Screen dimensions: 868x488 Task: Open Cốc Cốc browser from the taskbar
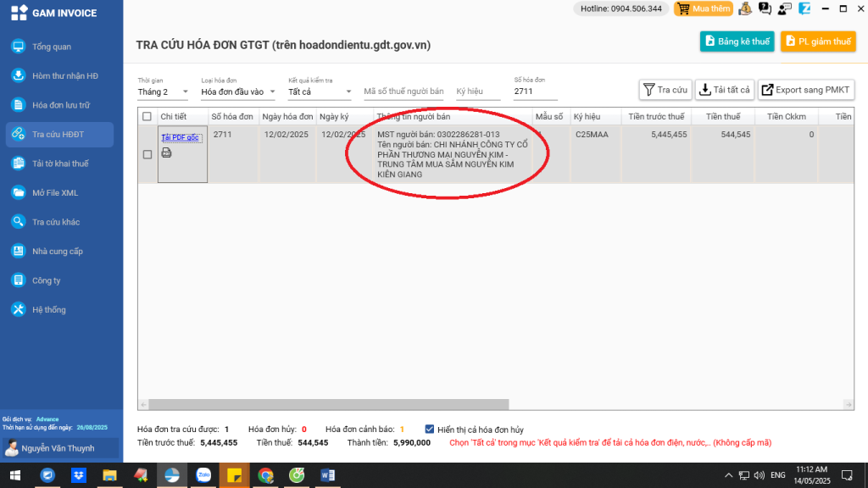[297, 475]
